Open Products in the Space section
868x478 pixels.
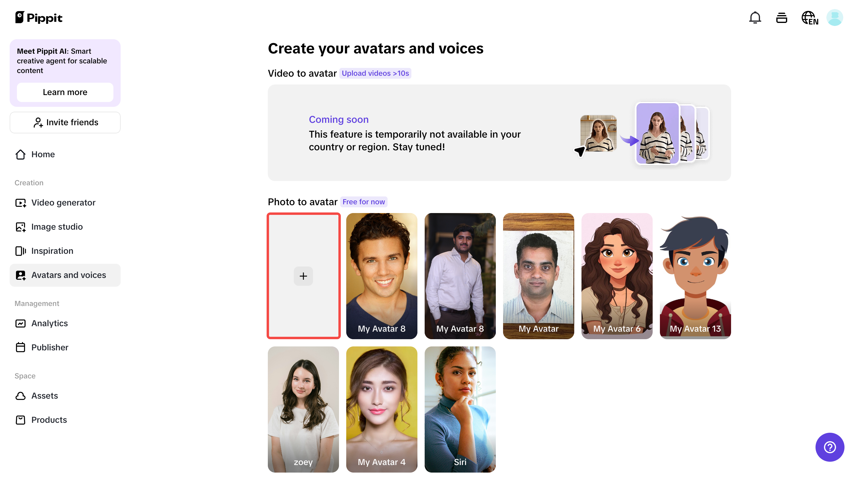pos(49,420)
